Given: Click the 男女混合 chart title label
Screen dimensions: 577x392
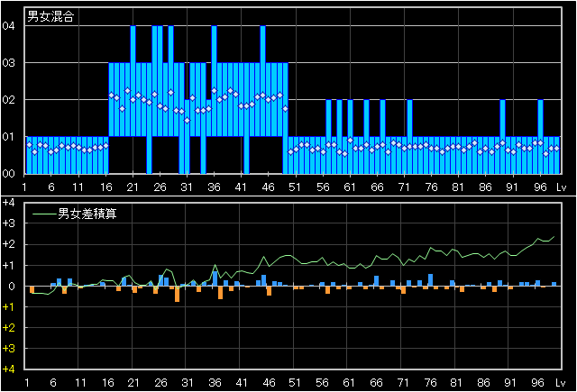Looking at the screenshot, I should pyautogui.click(x=50, y=16).
